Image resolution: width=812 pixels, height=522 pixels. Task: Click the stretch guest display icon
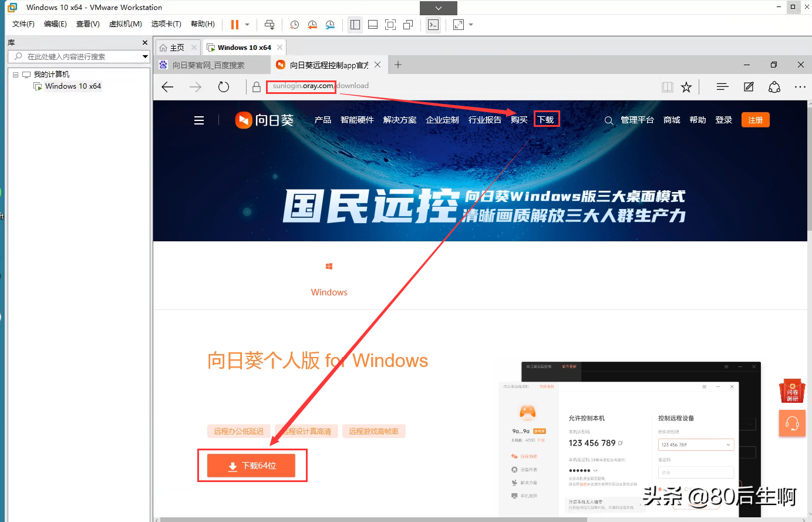click(x=459, y=25)
